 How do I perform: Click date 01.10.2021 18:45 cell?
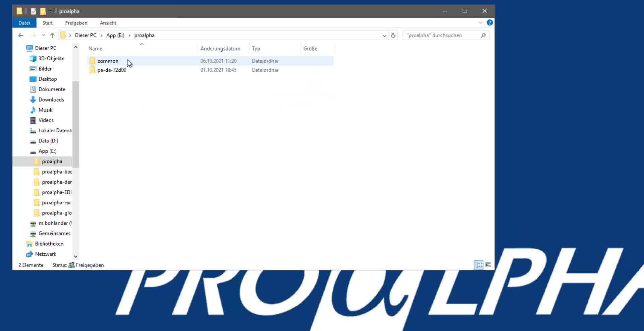(x=218, y=70)
